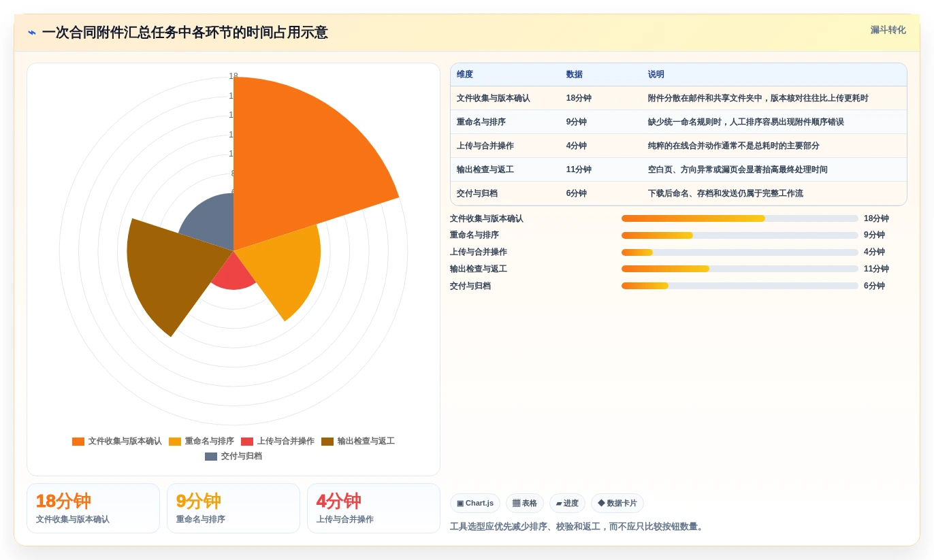Click the gray-blue 交付与归档 chart segment
Screen dimensions: 934x560
pos(211,221)
